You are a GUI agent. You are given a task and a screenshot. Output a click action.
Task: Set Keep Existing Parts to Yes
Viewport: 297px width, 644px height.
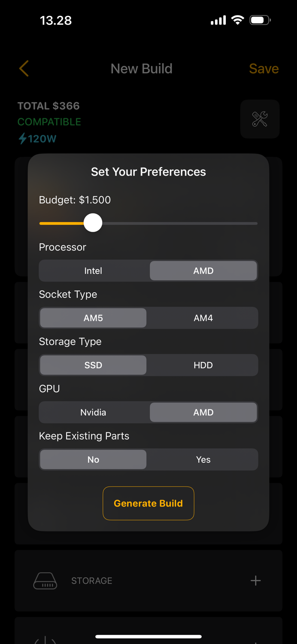203,459
